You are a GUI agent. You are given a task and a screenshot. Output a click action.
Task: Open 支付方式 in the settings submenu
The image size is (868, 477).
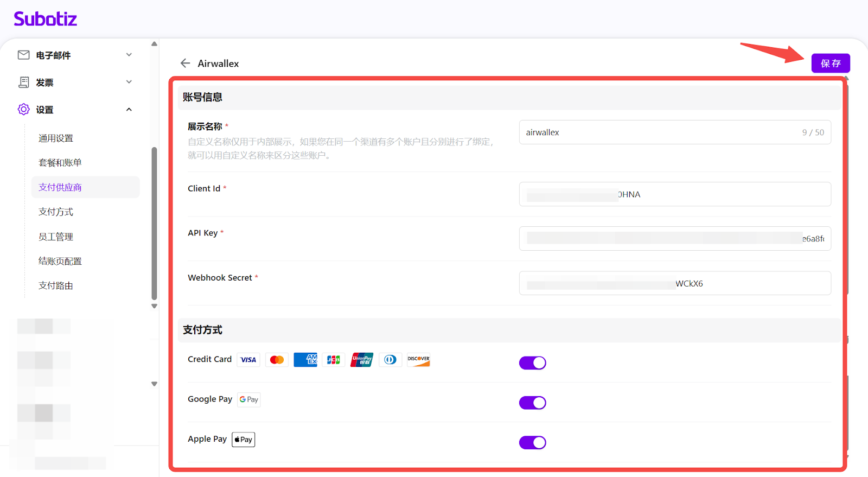pyautogui.click(x=56, y=212)
